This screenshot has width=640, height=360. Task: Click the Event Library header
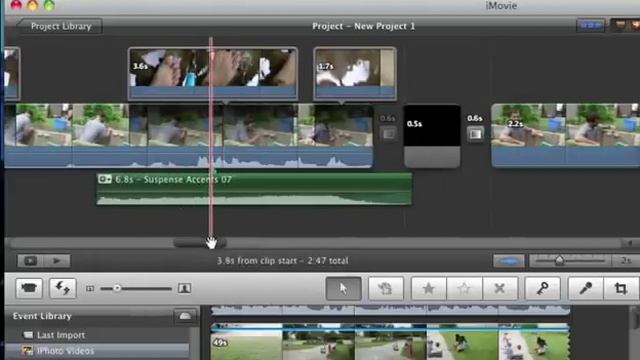(42, 316)
